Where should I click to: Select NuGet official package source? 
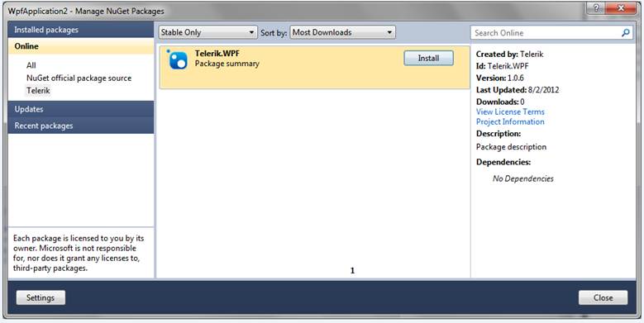79,78
